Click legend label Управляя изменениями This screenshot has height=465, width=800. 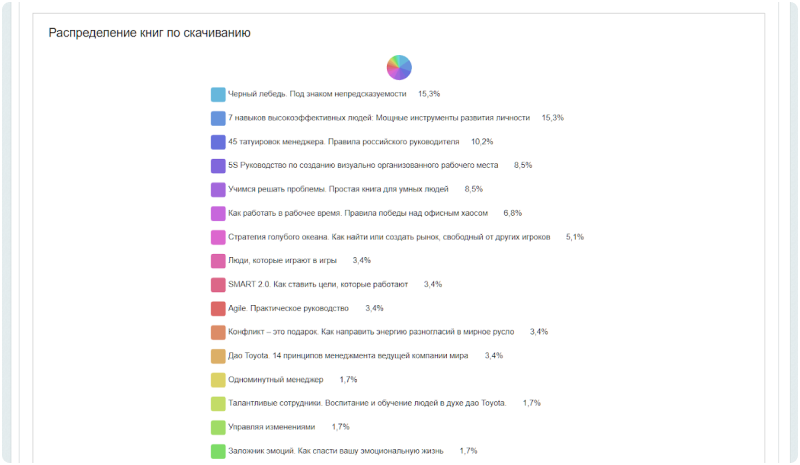271,427
